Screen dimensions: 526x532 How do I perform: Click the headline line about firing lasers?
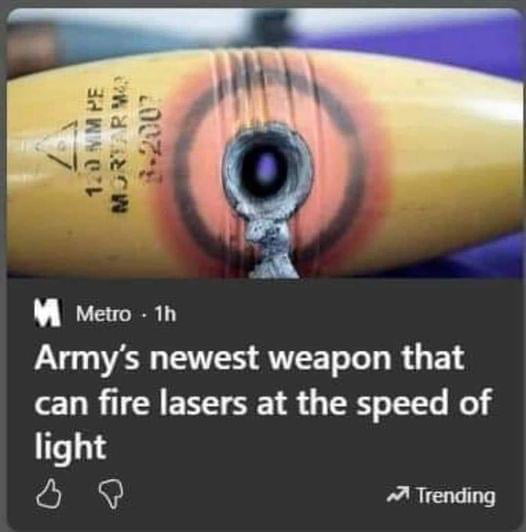(x=263, y=403)
